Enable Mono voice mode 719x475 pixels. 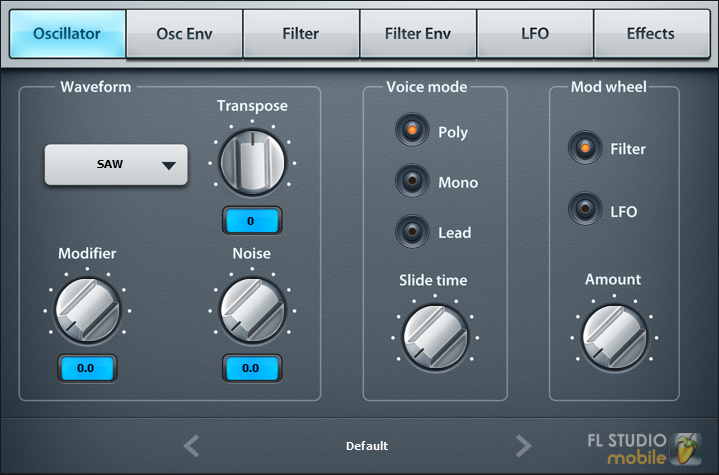coord(412,182)
